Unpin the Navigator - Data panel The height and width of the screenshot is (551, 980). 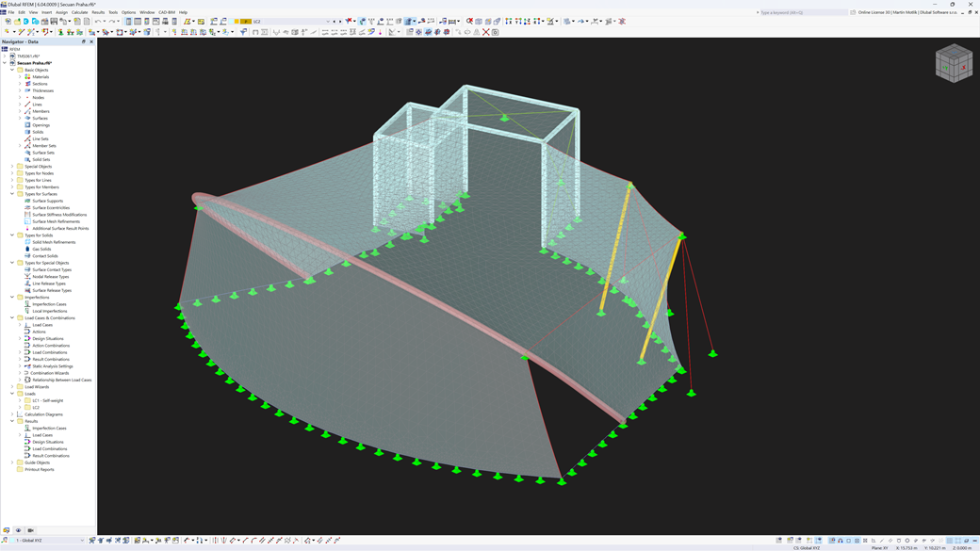click(84, 41)
